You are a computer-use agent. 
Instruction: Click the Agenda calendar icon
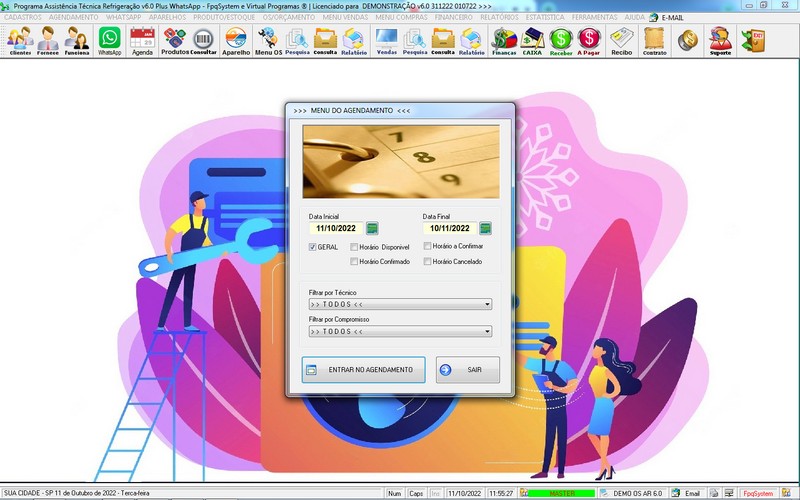click(142, 40)
